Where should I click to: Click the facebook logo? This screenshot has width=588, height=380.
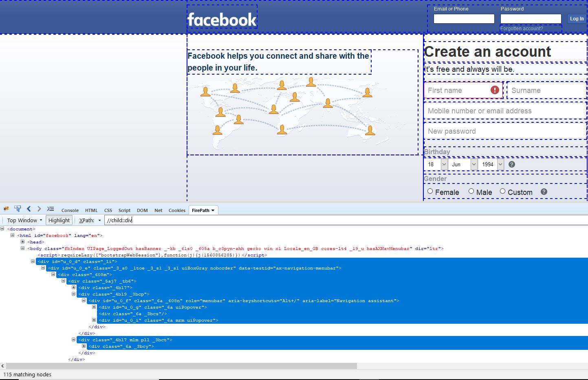pyautogui.click(x=222, y=20)
